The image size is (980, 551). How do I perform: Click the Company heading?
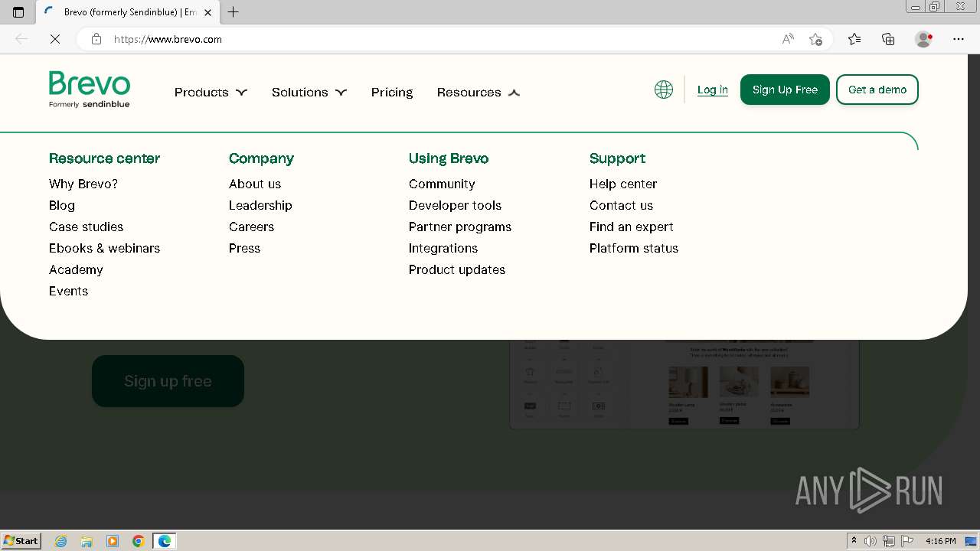tap(261, 158)
